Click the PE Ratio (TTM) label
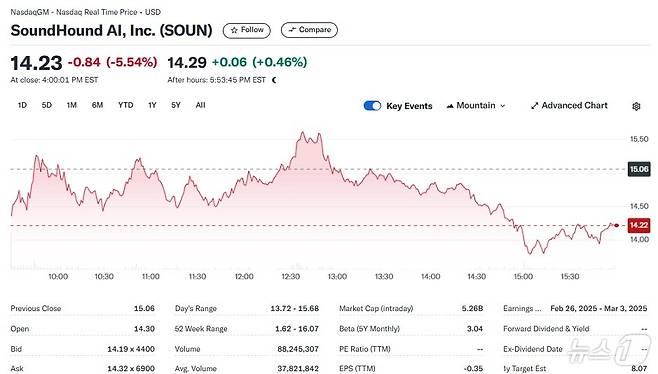Viewport: 658px width, 374px height. tap(365, 349)
